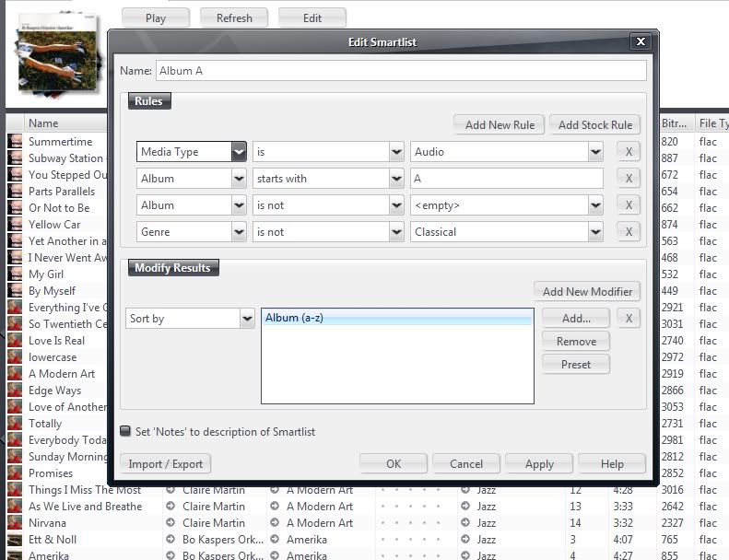This screenshot has width=729, height=560.
Task: Click artist arrow icon on Ett & Noll row
Action: coord(170,539)
